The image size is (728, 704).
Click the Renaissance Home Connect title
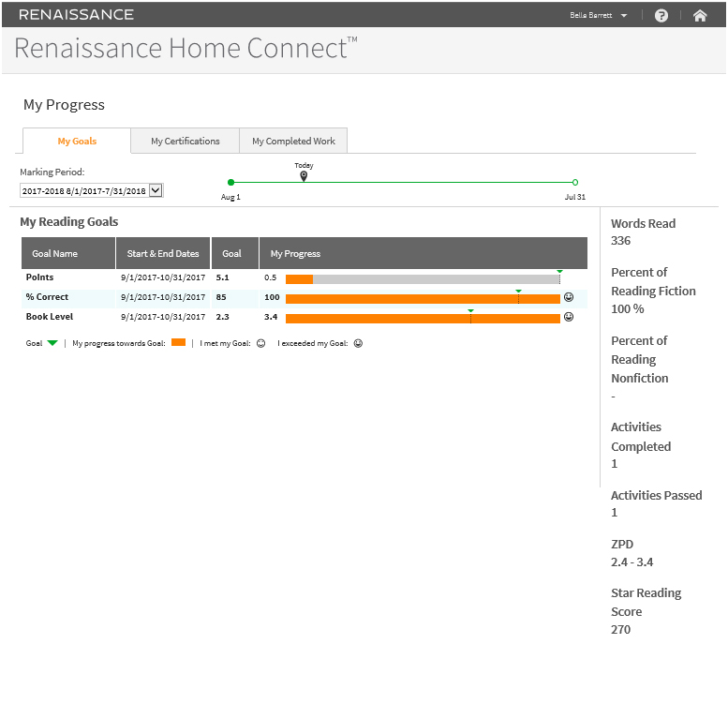click(x=186, y=48)
